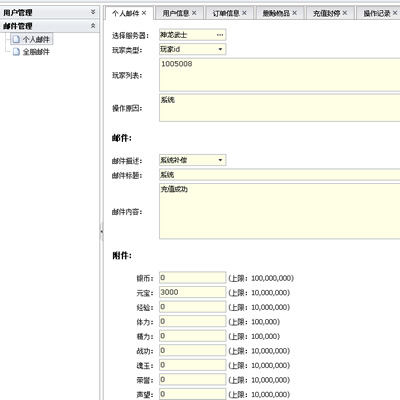The height and width of the screenshot is (400, 400).
Task: Collapse the 邮件管理 panel chevron
Action: pos(93,26)
